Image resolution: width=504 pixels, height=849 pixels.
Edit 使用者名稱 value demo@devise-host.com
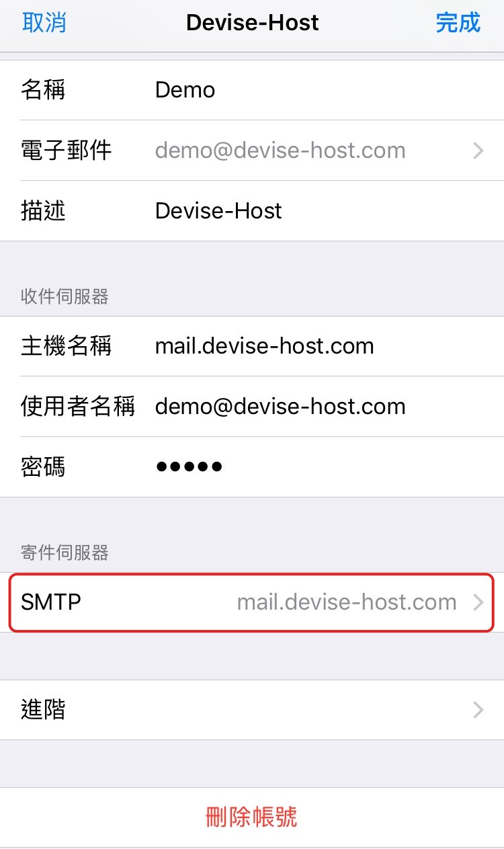(x=280, y=407)
